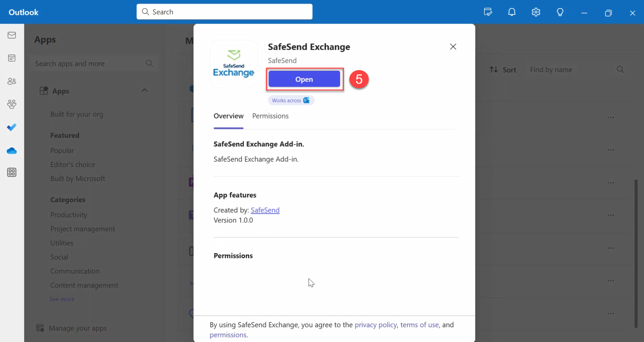Screen dimensions: 644x342
Task: Open the To Do checkmark icon
Action: 12,127
